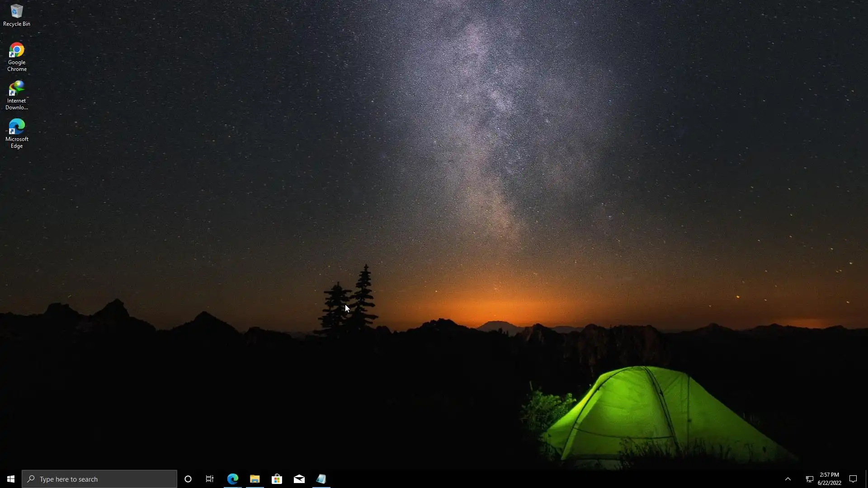Click the Show desktop sliver at taskbar end
The width and height of the screenshot is (868, 488).
(x=866, y=479)
